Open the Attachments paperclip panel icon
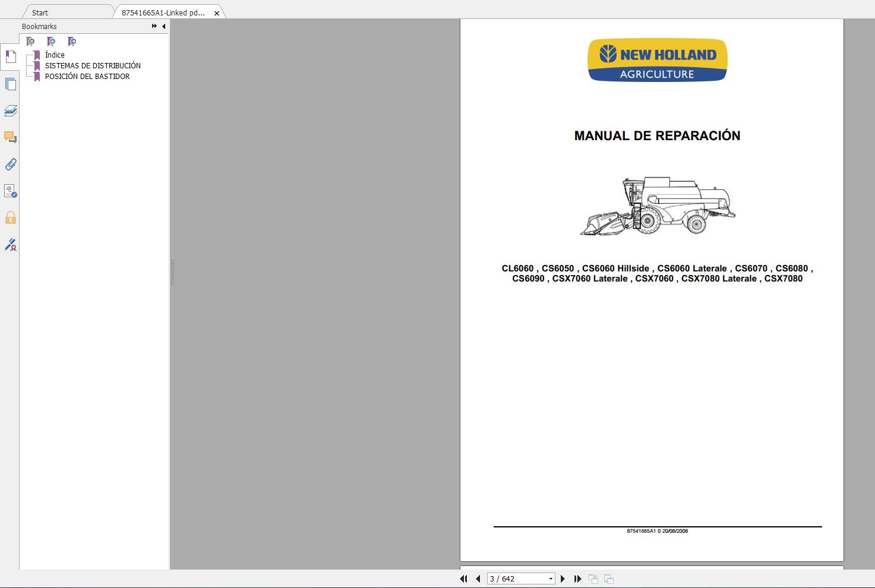Viewport: 875px width, 588px height. 10,165
